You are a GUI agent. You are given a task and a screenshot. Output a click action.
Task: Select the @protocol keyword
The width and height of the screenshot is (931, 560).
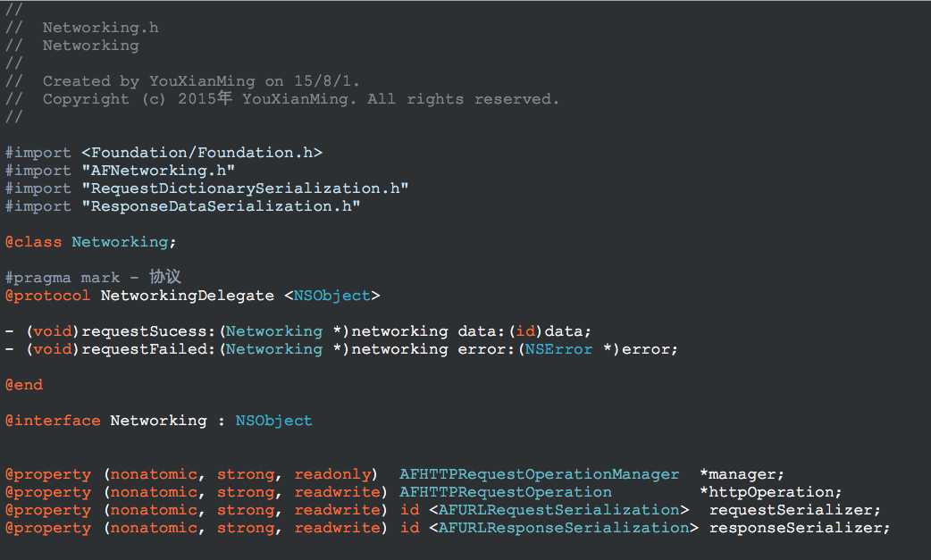pyautogui.click(x=47, y=296)
